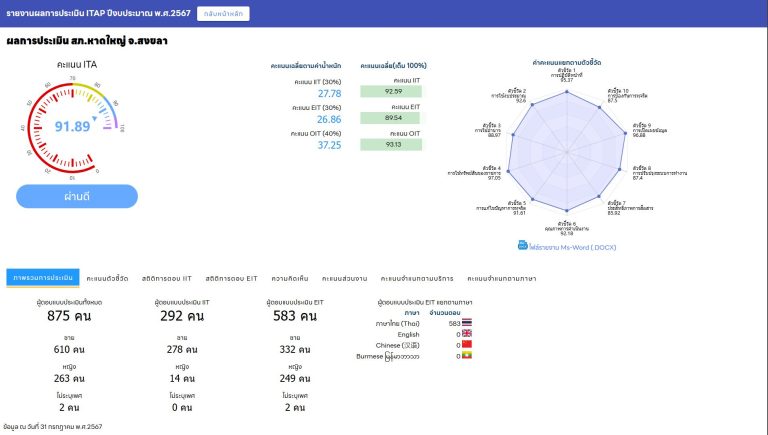Click the Chinese flag icon
The width and height of the screenshot is (768, 435).
point(466,345)
